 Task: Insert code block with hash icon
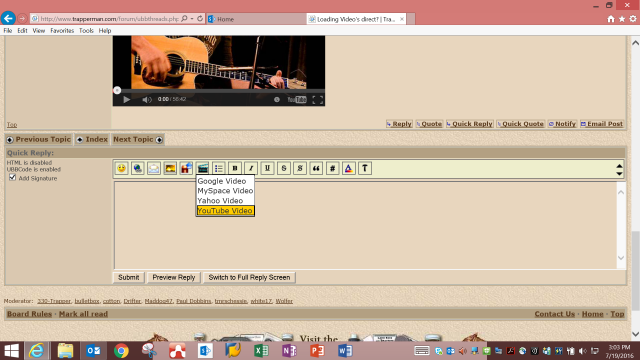(332, 168)
